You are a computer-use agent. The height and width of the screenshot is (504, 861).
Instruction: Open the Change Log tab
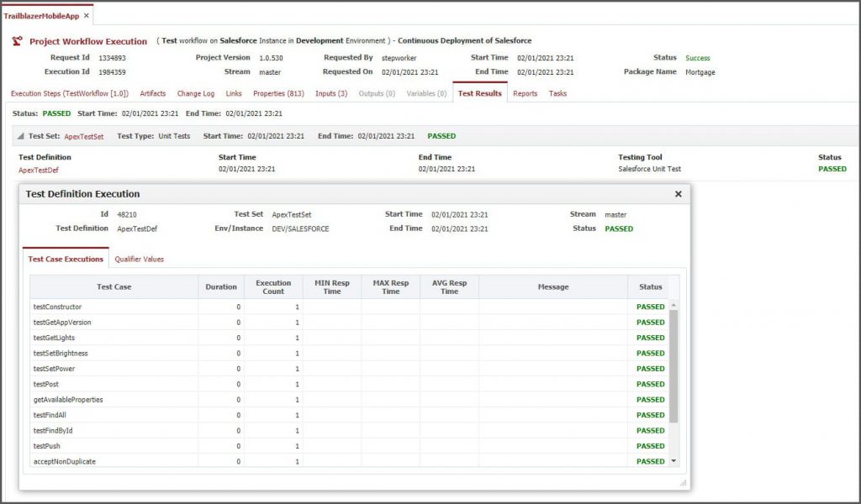(194, 93)
